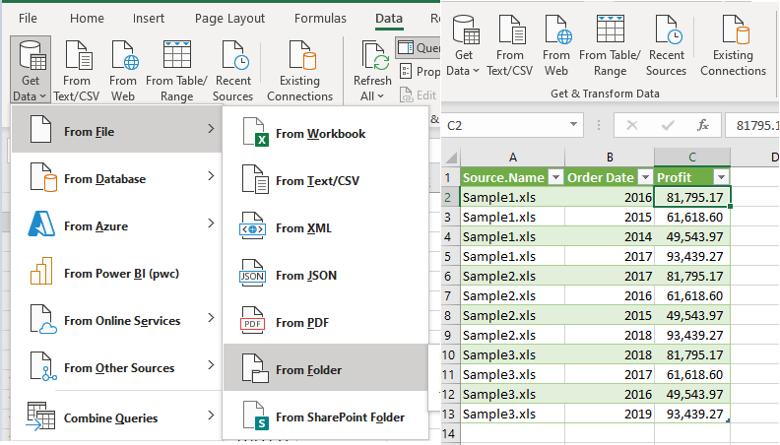The width and height of the screenshot is (780, 445).
Task: Choose From SharePoint Folder option
Action: click(326, 416)
